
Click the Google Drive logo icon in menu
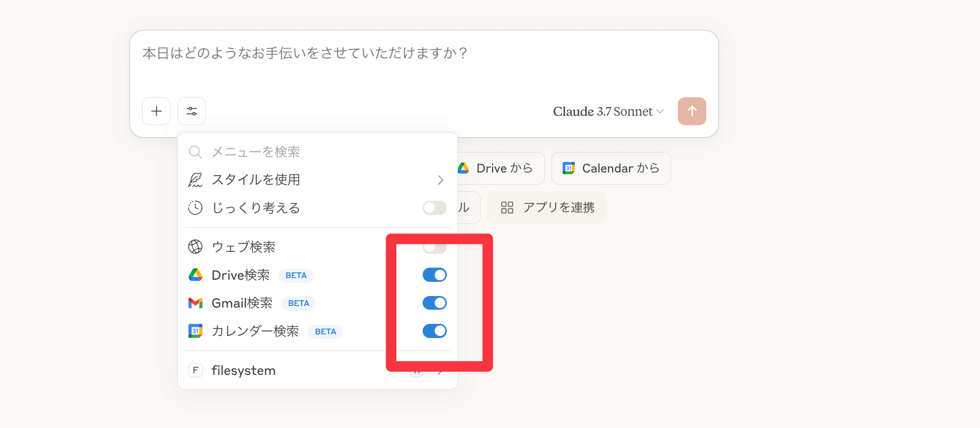195,275
